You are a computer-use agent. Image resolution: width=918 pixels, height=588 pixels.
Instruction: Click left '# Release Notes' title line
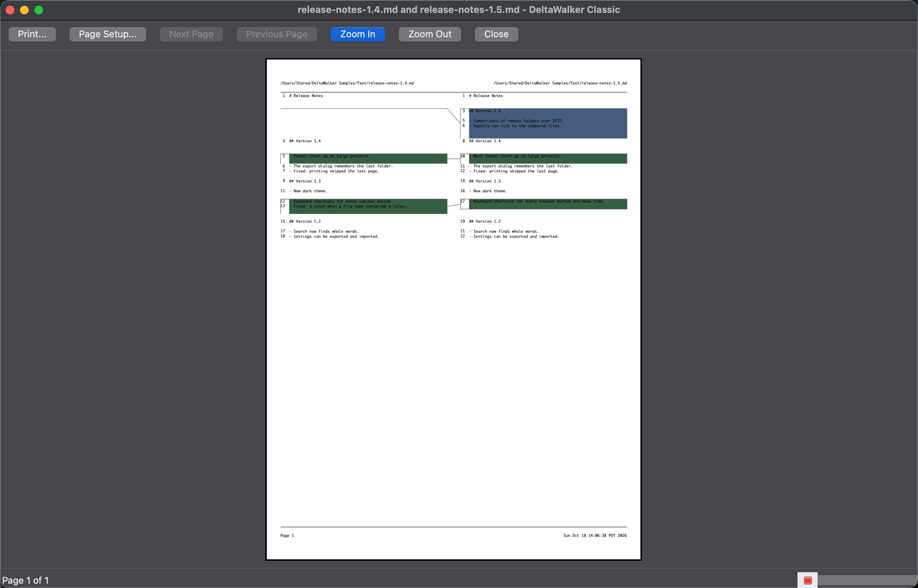[x=306, y=96]
